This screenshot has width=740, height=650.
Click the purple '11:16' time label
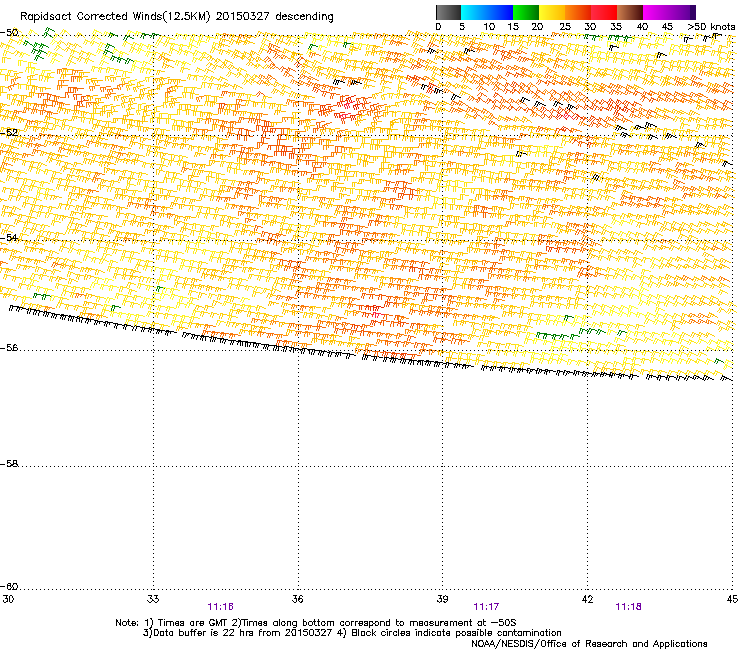(x=220, y=607)
